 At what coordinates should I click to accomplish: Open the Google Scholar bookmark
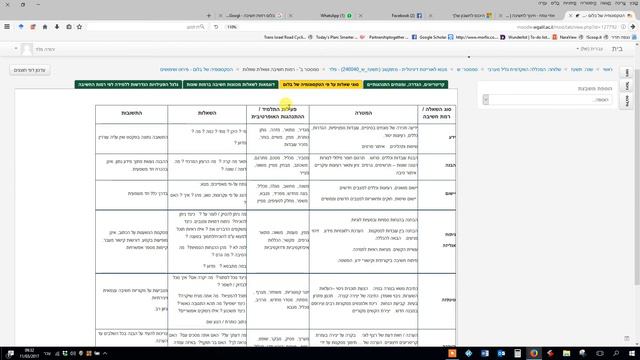[x=436, y=37]
